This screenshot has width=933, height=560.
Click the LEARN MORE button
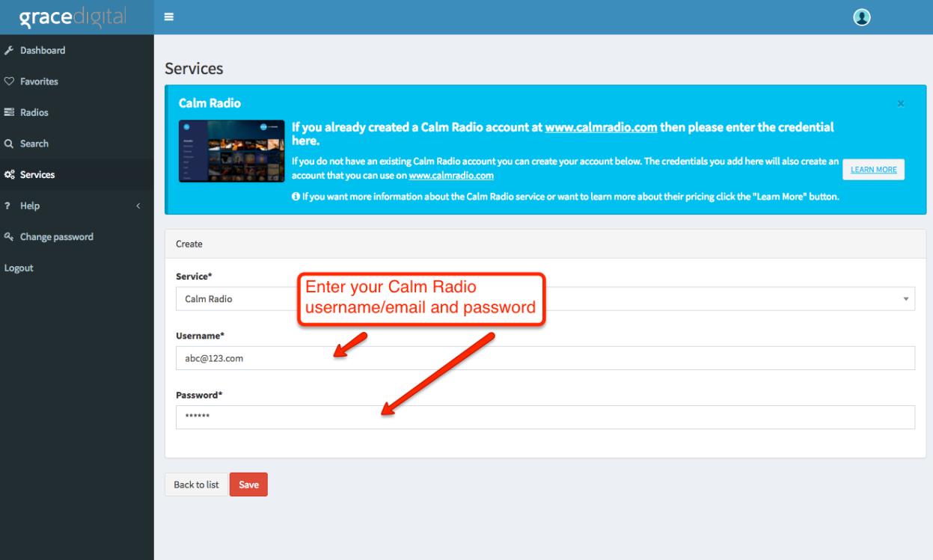click(x=874, y=170)
